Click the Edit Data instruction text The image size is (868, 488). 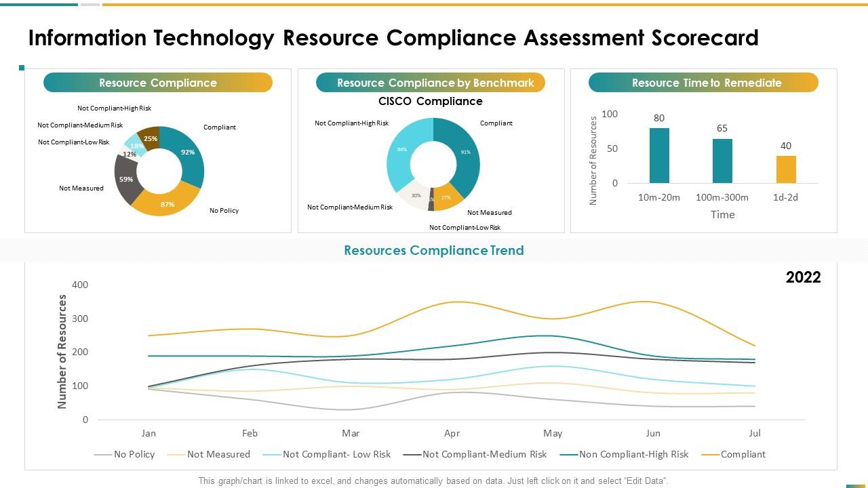[x=433, y=479]
